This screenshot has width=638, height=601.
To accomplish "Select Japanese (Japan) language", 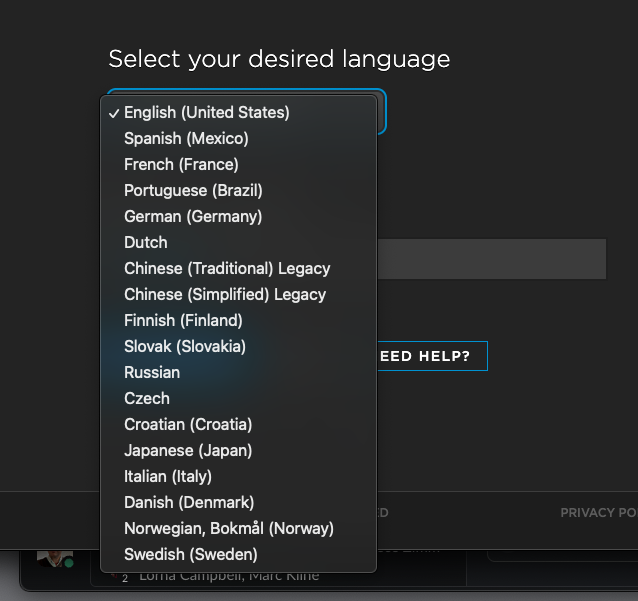I will [x=188, y=450].
